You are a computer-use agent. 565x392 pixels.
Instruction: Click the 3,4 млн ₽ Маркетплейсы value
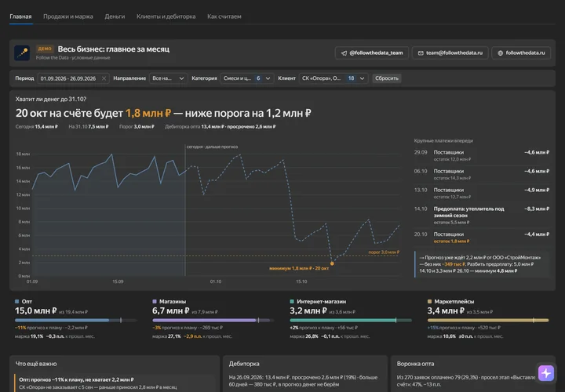(x=446, y=310)
